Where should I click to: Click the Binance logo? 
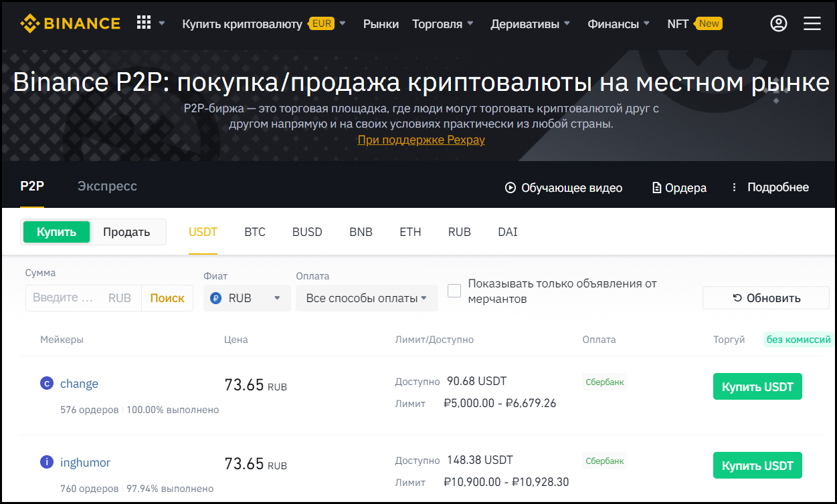[70, 23]
